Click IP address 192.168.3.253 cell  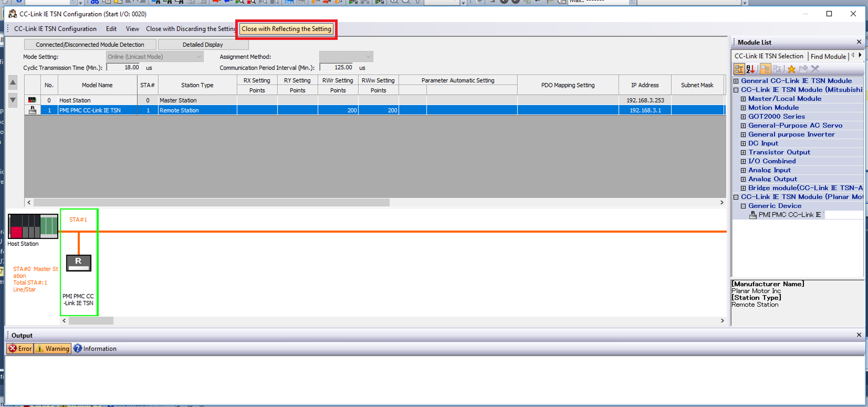coord(645,100)
